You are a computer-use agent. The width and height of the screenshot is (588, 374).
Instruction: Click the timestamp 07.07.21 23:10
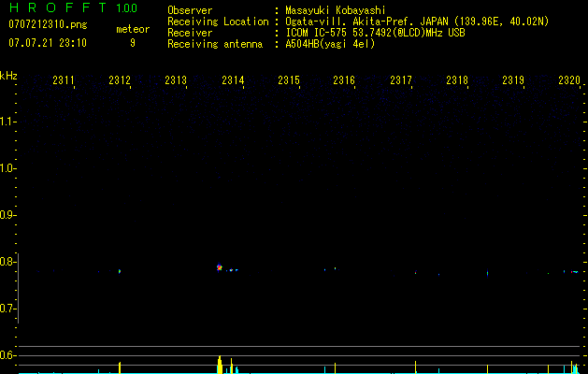tap(48, 43)
